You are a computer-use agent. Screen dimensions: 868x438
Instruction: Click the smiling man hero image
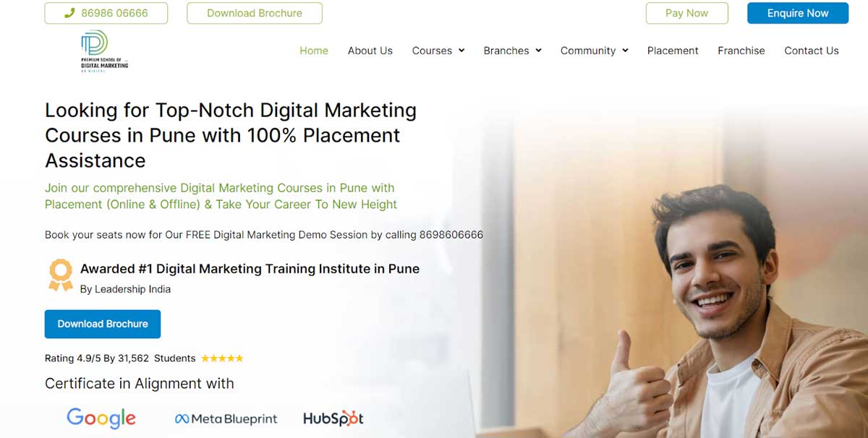point(723,311)
